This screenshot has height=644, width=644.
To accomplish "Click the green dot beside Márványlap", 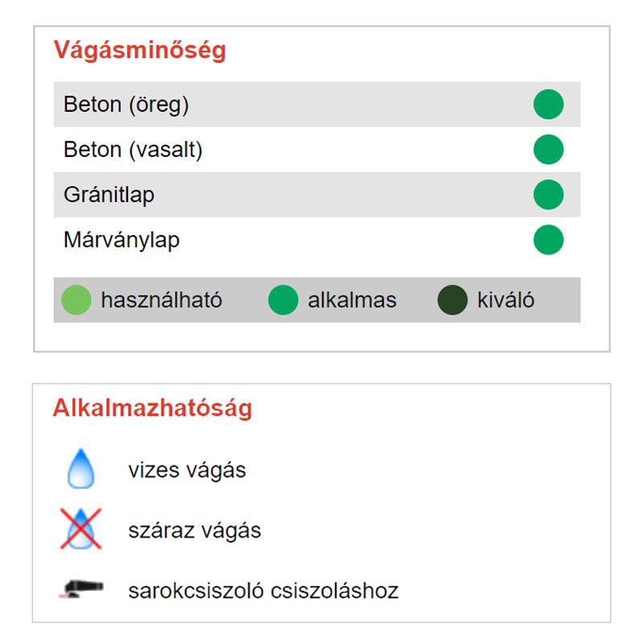I will point(548,240).
